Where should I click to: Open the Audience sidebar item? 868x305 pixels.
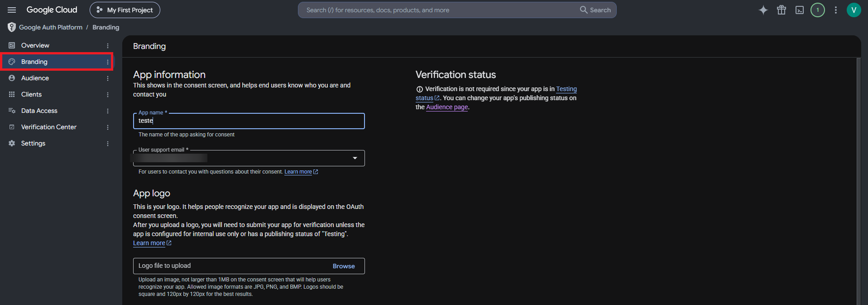click(x=57, y=78)
